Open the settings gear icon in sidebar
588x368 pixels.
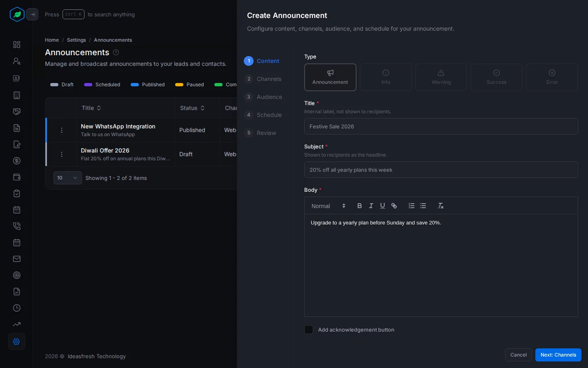(x=17, y=341)
